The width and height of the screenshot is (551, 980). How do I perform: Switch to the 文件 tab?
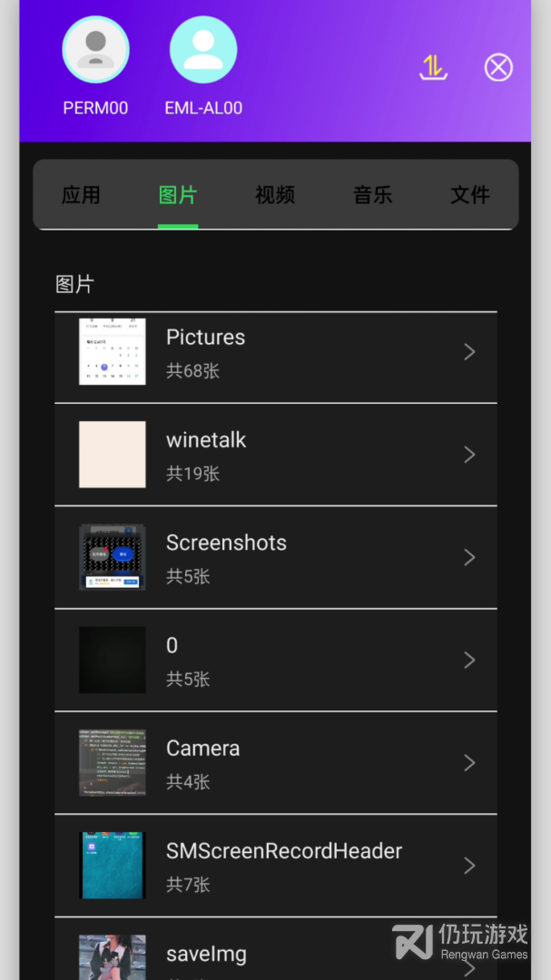coord(470,195)
